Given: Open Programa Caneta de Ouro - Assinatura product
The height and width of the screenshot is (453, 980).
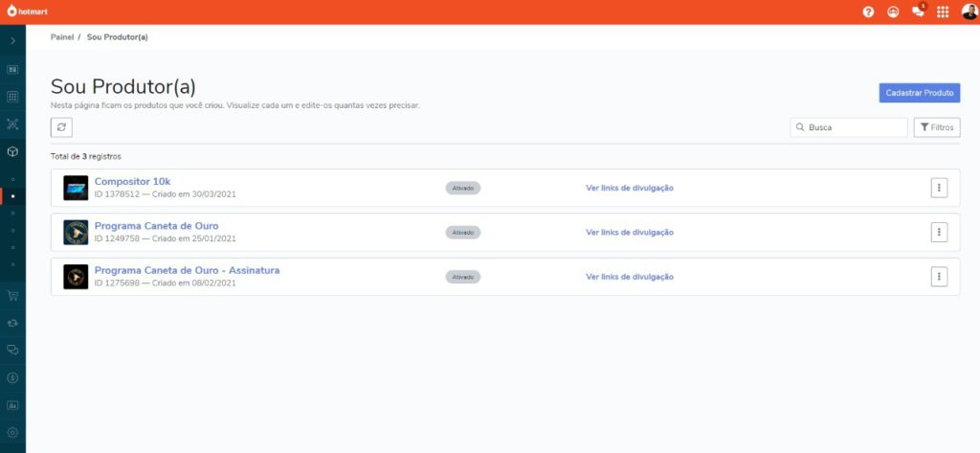Looking at the screenshot, I should 187,270.
